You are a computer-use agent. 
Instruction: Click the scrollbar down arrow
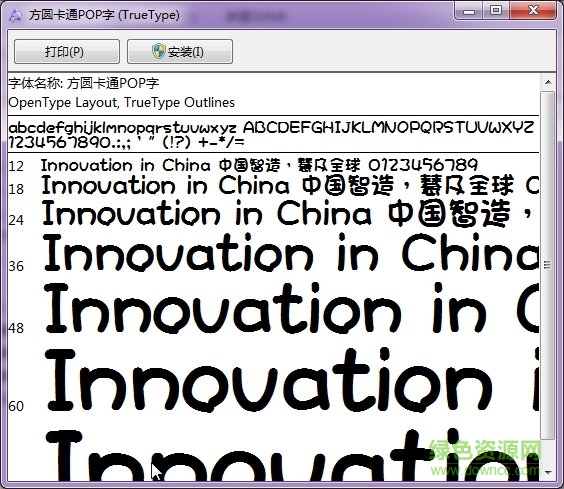[x=548, y=472]
